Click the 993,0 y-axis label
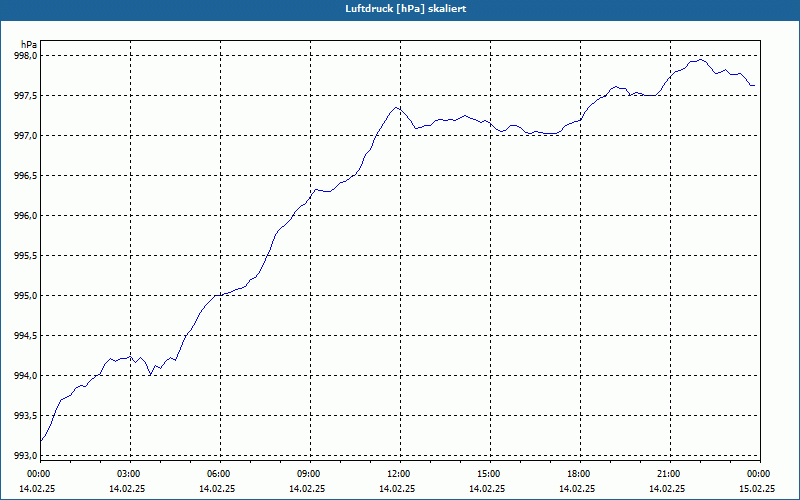Image resolution: width=800 pixels, height=500 pixels. click(x=25, y=456)
